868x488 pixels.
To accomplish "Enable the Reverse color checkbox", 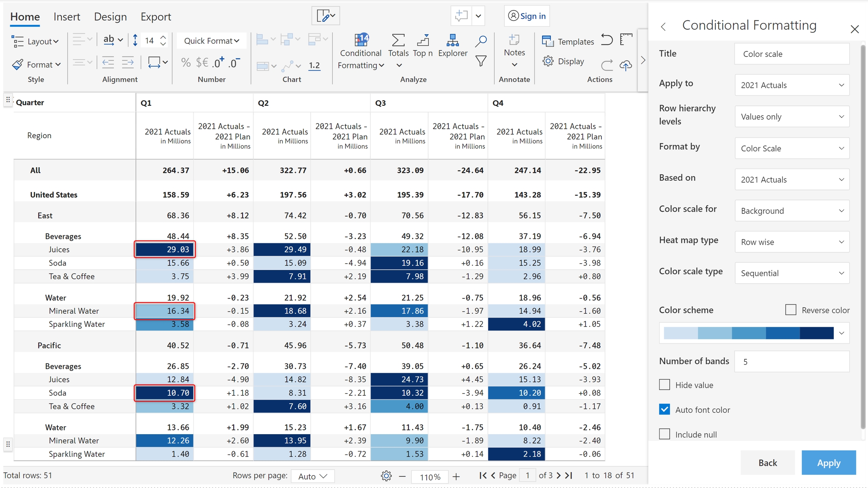I will [x=791, y=310].
